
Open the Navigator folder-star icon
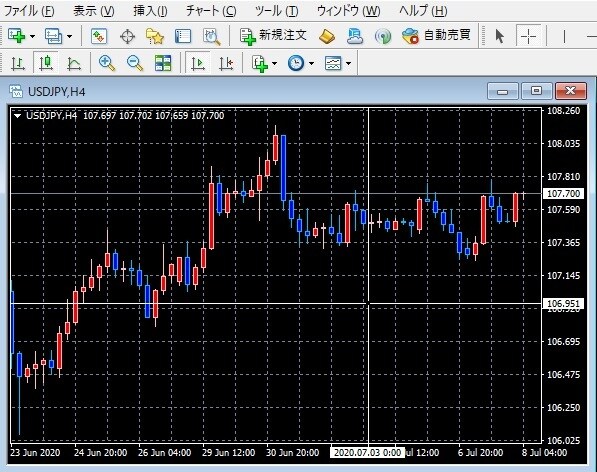[155, 37]
